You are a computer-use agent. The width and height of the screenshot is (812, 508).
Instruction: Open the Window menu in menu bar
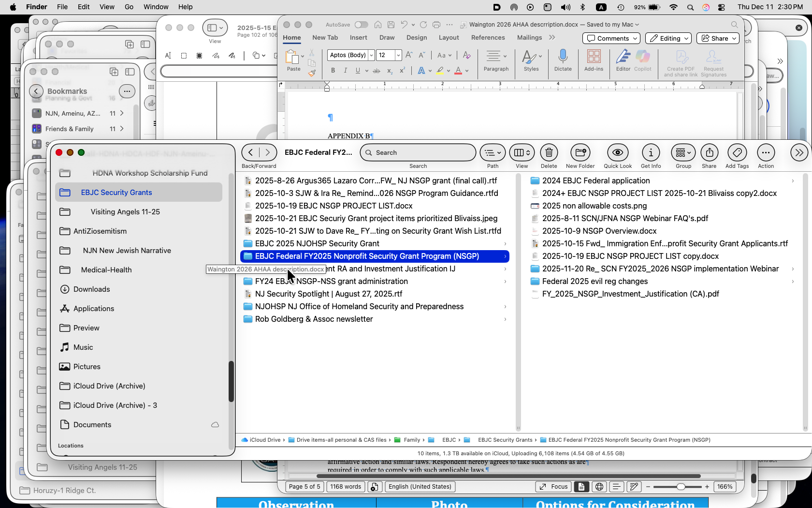[x=156, y=7]
